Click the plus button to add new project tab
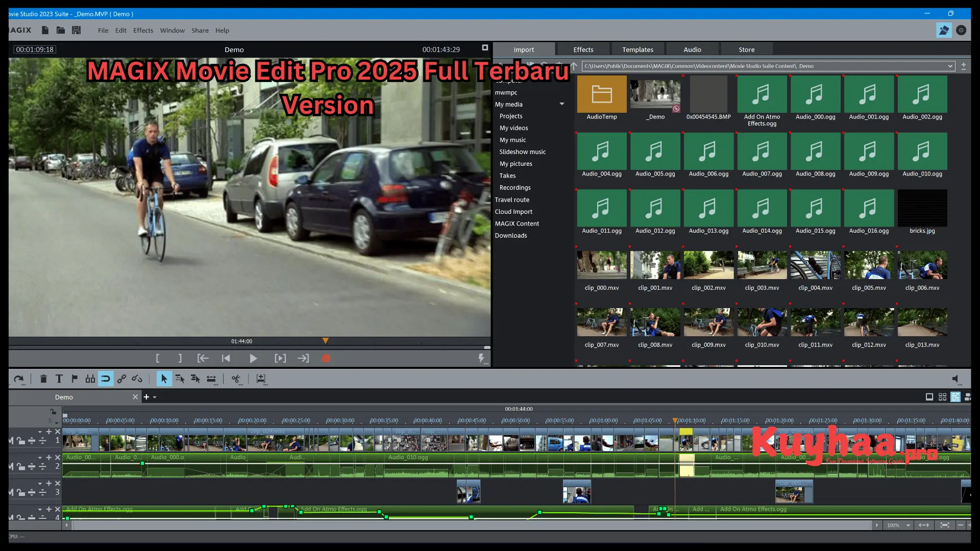980x551 pixels. [x=146, y=396]
